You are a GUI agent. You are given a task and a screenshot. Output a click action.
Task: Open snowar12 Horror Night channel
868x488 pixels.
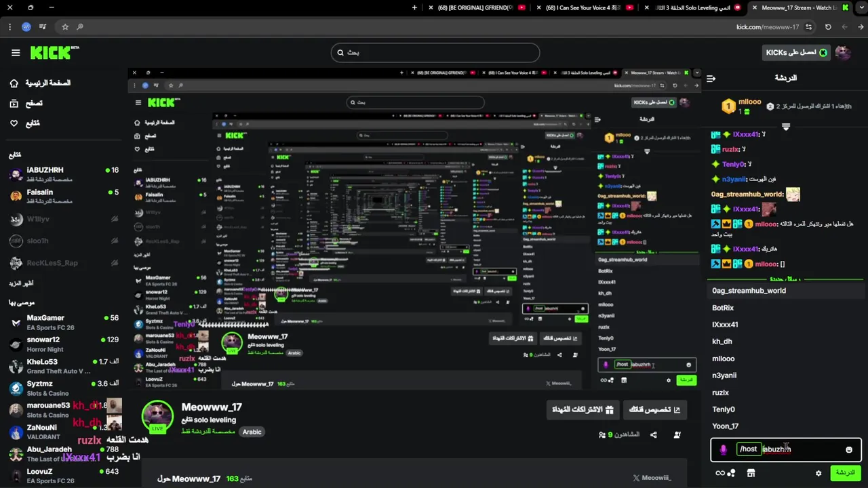tap(64, 344)
